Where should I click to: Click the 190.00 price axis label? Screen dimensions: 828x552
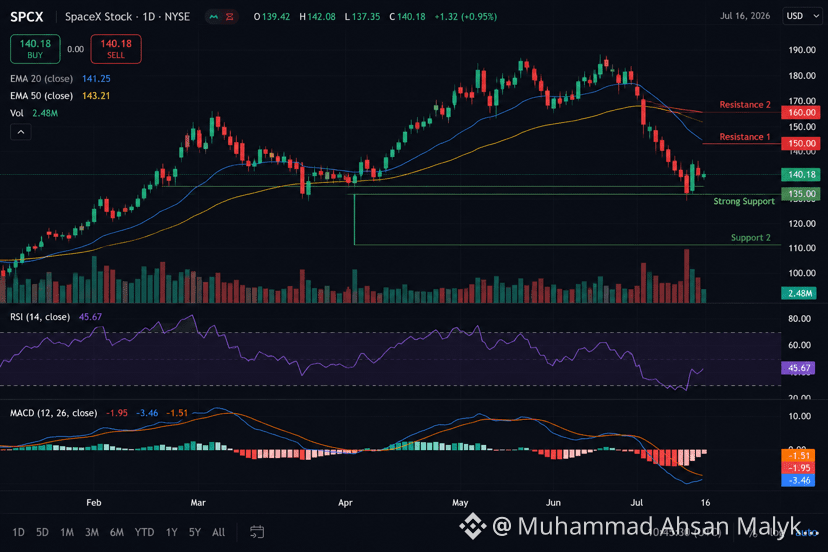802,50
